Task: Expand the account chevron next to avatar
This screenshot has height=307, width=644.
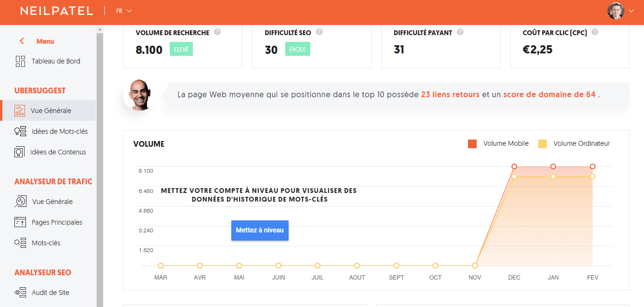Action: coord(631,11)
